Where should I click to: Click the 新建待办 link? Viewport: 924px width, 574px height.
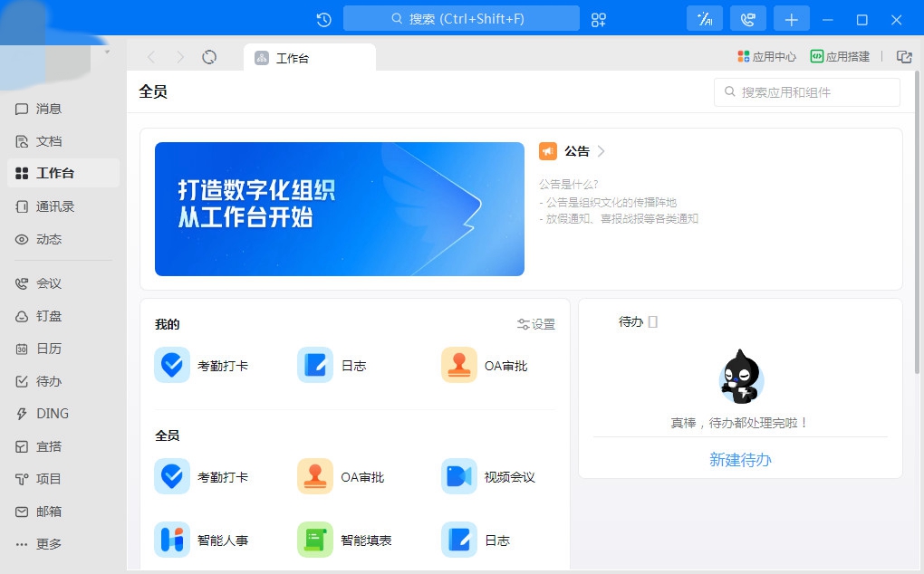(740, 460)
